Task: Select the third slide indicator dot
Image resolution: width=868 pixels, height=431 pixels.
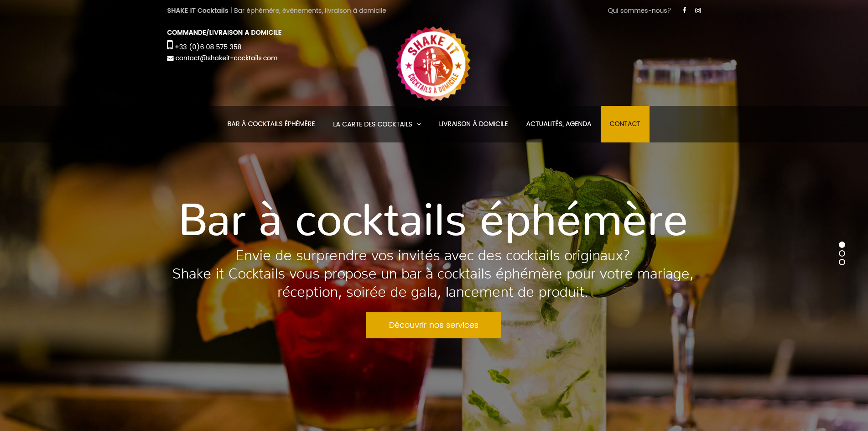Action: click(842, 262)
